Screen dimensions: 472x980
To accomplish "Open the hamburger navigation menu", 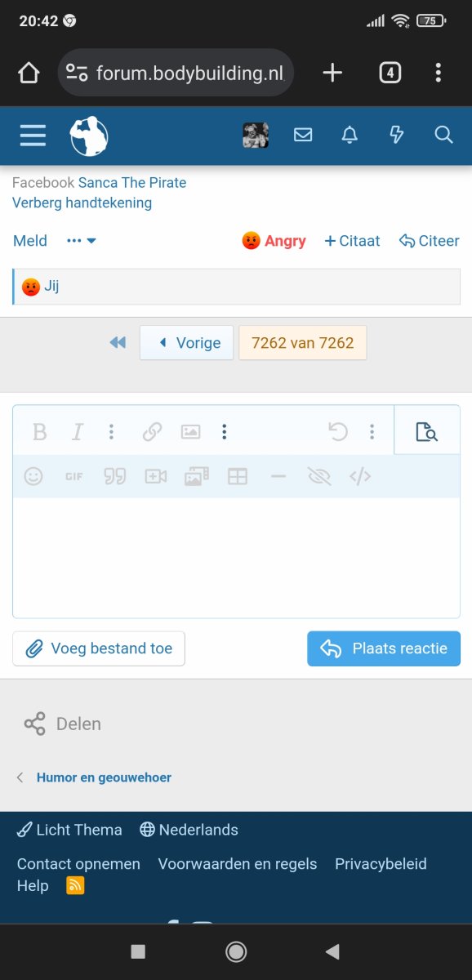I will tap(33, 135).
